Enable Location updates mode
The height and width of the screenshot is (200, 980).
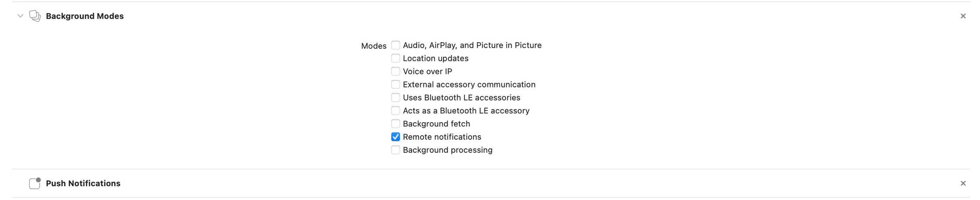[x=395, y=58]
